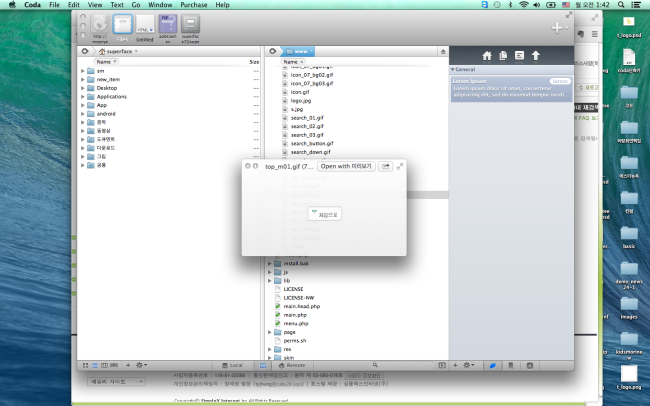Open the share button in Quick Look

click(385, 166)
